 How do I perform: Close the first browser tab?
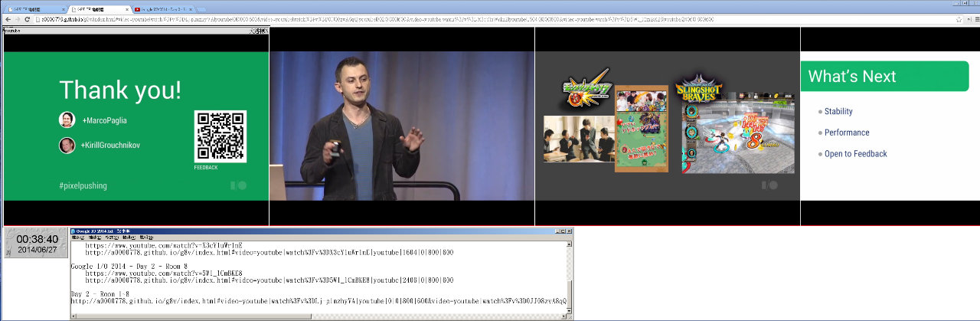(x=62, y=8)
